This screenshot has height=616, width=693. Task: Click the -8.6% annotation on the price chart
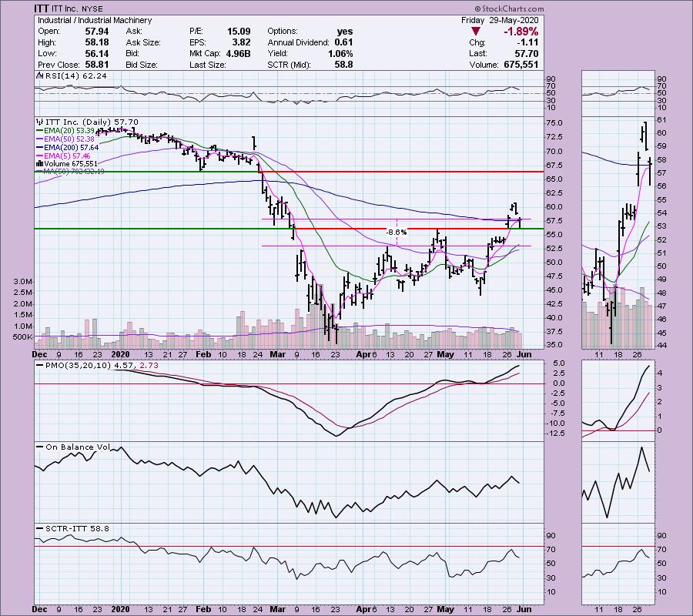point(397,232)
